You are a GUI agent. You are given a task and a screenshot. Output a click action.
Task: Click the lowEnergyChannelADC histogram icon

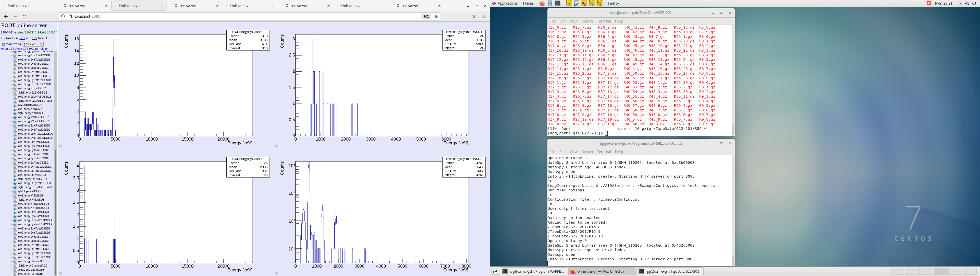click(15, 261)
